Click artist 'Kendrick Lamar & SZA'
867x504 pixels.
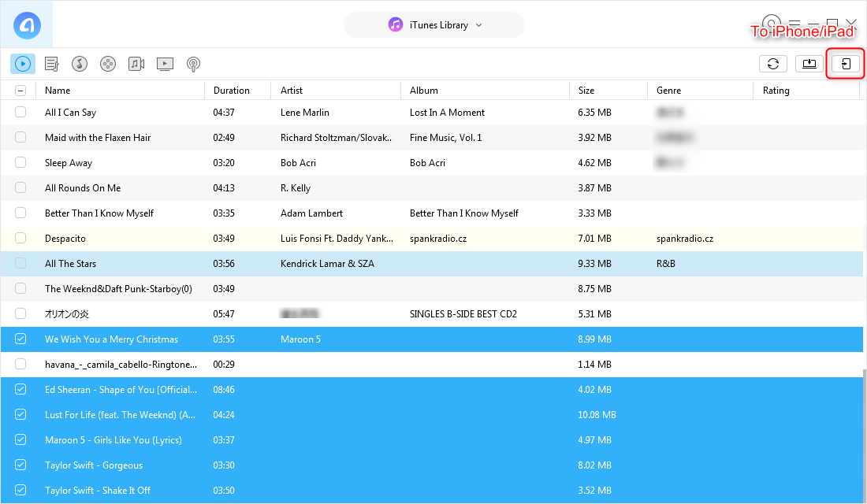[327, 264]
